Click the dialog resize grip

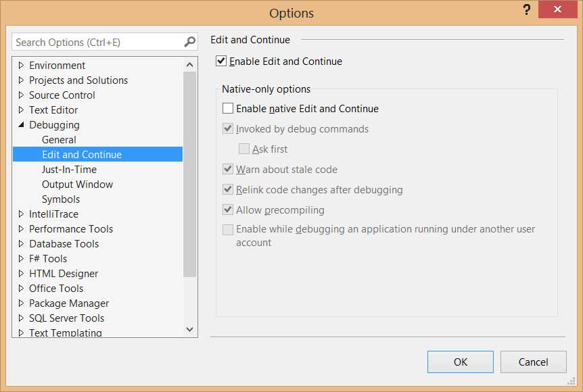coord(572,381)
